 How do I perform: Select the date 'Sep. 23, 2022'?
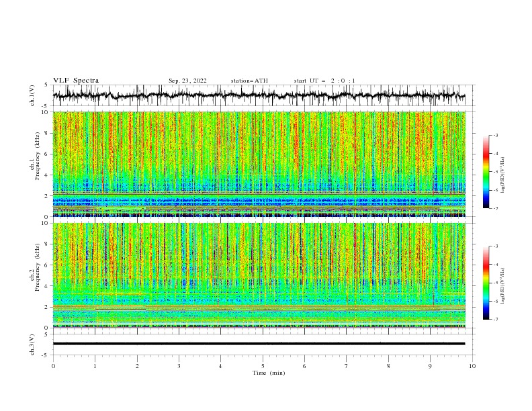pyautogui.click(x=187, y=81)
